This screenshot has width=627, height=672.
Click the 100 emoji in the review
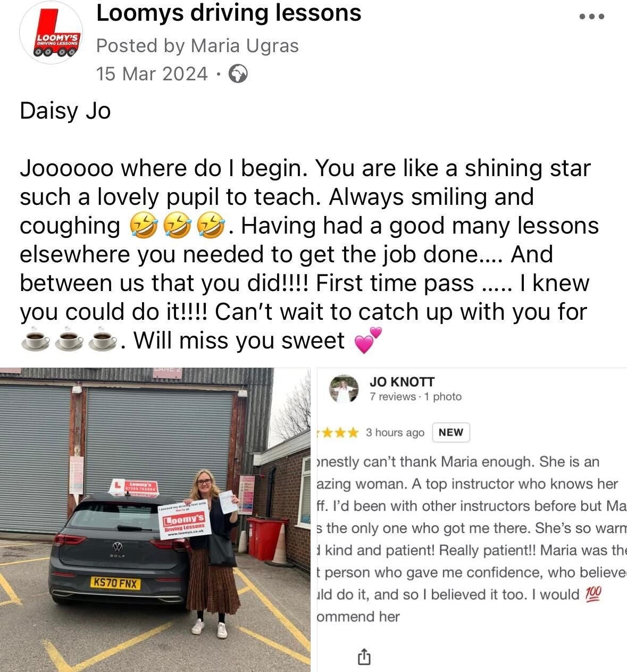point(593,594)
